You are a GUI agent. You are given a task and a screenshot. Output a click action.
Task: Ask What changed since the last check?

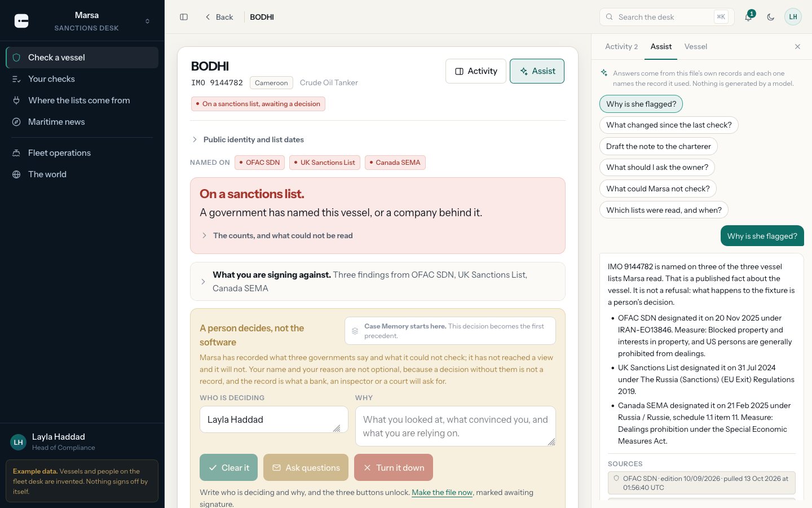[x=669, y=125]
